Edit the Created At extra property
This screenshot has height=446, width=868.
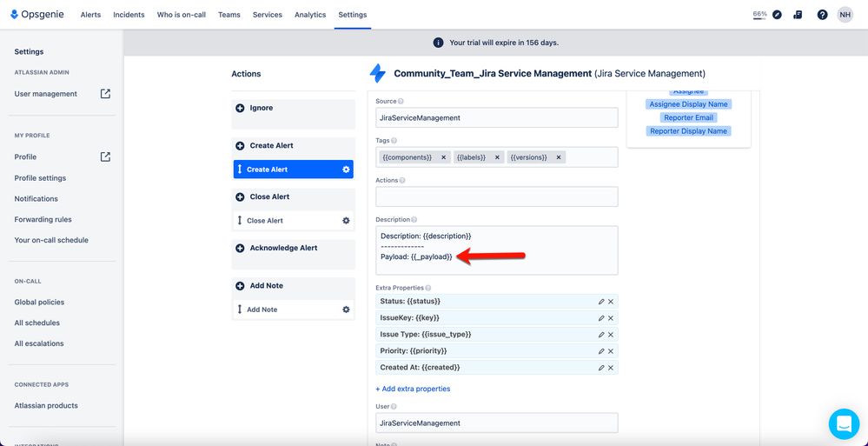601,368
